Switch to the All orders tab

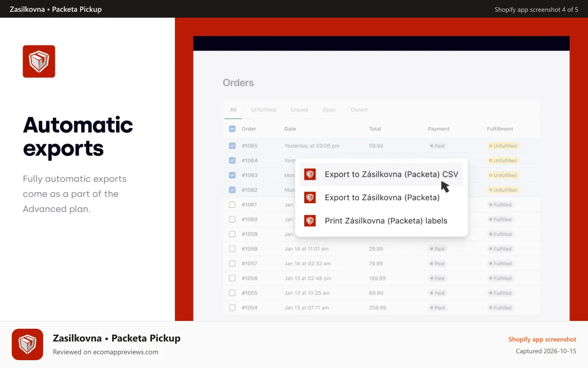[233, 110]
